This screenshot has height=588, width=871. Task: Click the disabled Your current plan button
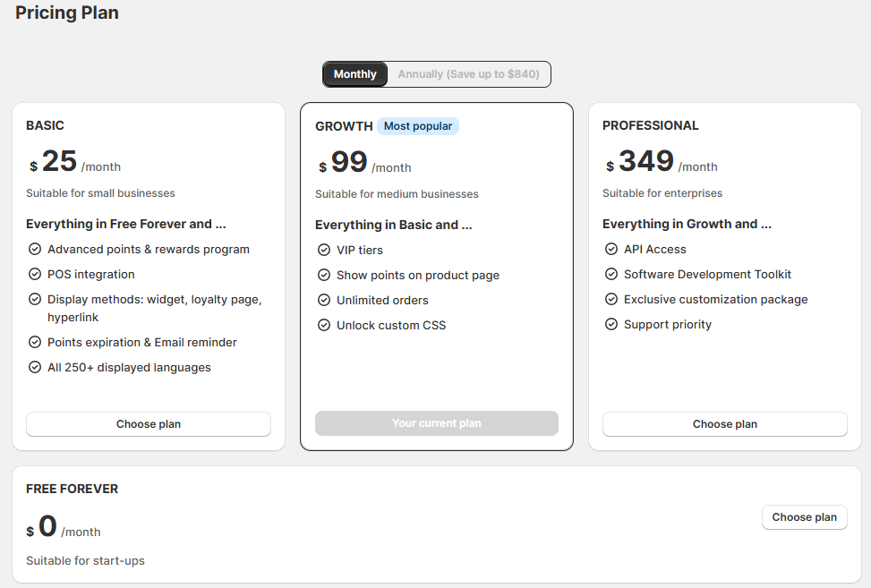(x=437, y=423)
